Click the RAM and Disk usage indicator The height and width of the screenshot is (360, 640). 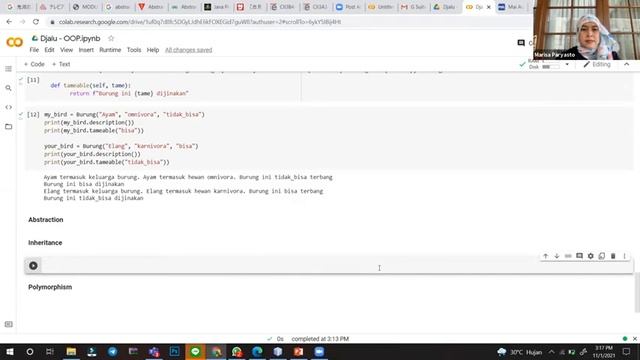coord(544,64)
